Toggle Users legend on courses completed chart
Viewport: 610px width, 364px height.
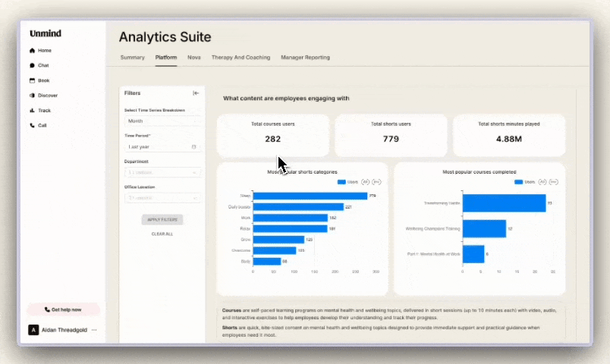[524, 182]
